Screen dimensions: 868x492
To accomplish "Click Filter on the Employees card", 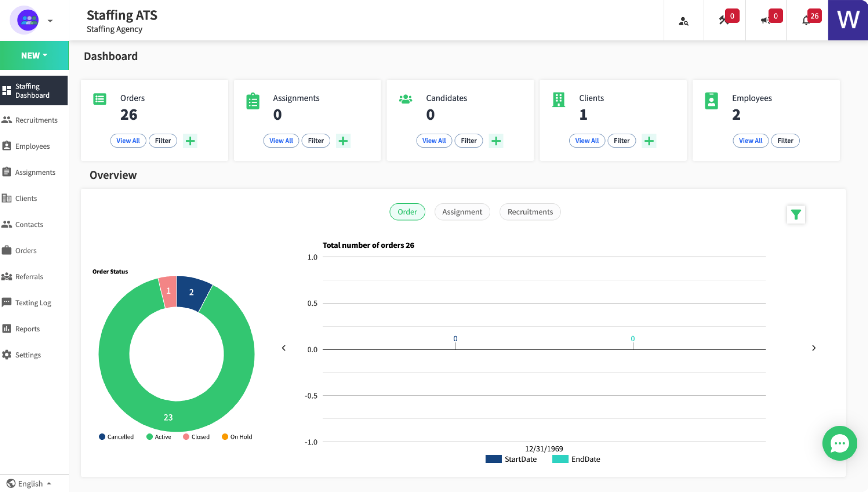I will [x=785, y=141].
